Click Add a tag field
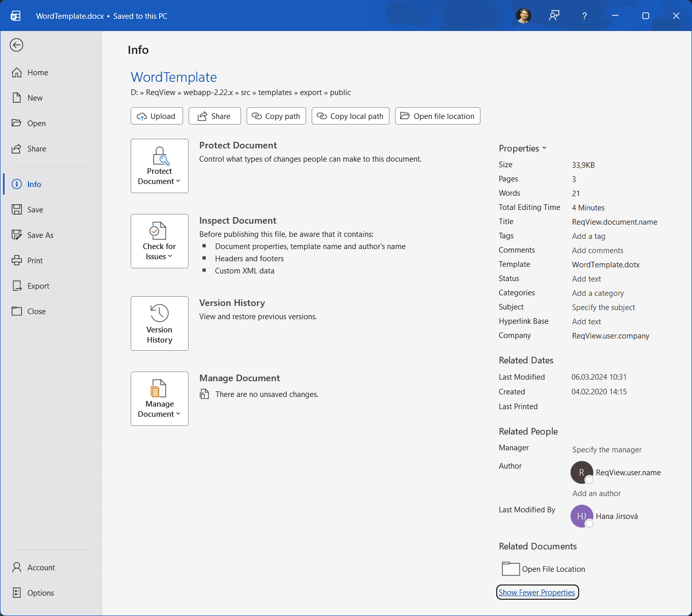Image resolution: width=692 pixels, height=616 pixels. coord(589,236)
